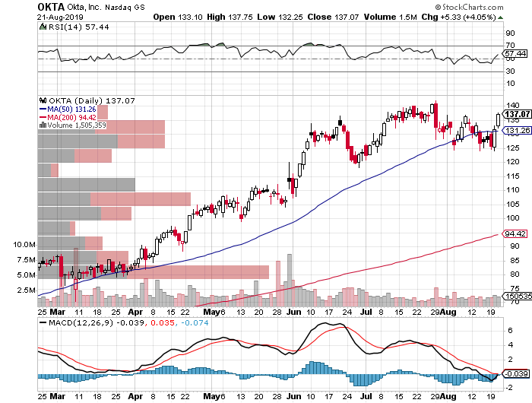The image size is (532, 403).
Task: Click the 7.5M volume axis label
Action: [x=26, y=260]
